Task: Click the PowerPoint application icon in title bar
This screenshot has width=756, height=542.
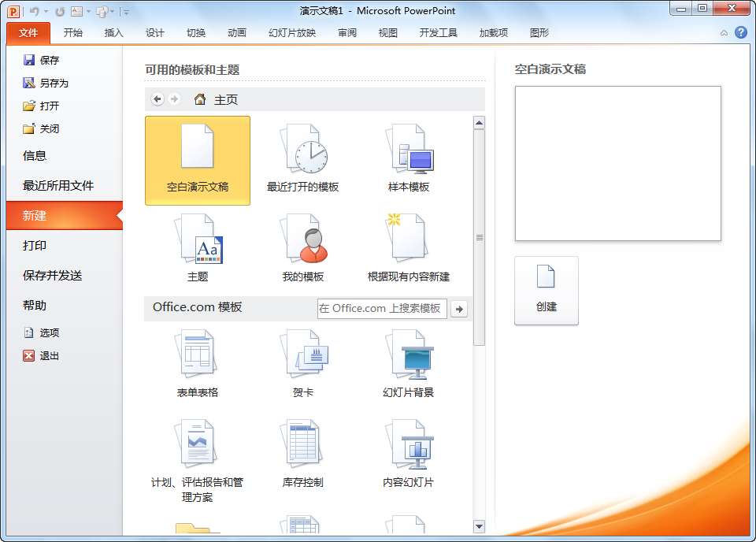Action: pyautogui.click(x=13, y=11)
